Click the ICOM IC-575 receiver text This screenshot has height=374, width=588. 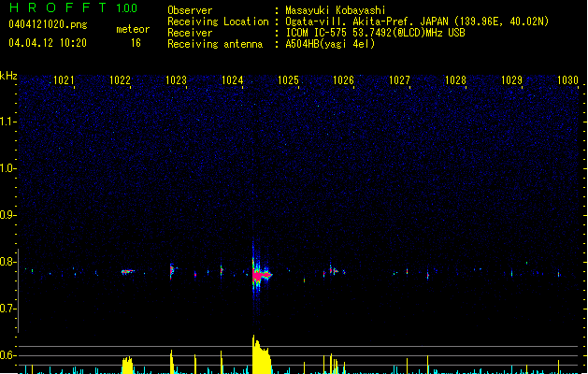[375, 33]
